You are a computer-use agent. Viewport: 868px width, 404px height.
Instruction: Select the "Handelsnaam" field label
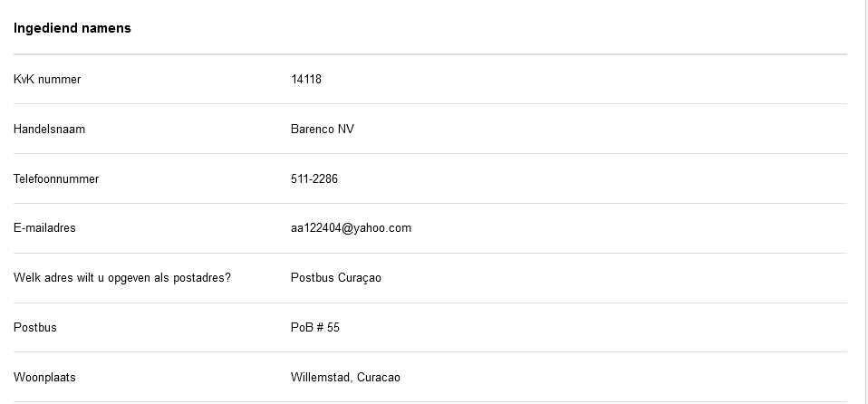tap(49, 130)
